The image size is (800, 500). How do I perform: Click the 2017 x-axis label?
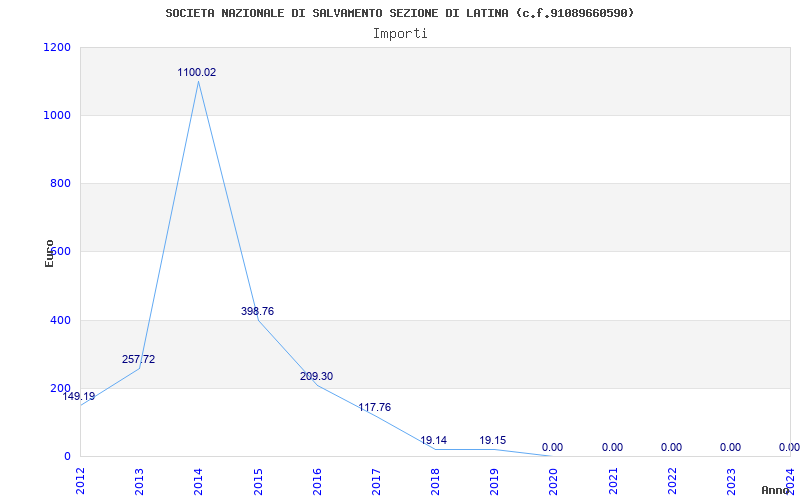[376, 481]
